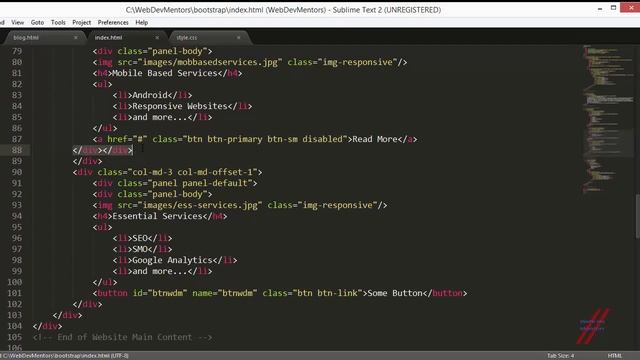Open the Preferences menu
This screenshot has width=640, height=360.
113,22
